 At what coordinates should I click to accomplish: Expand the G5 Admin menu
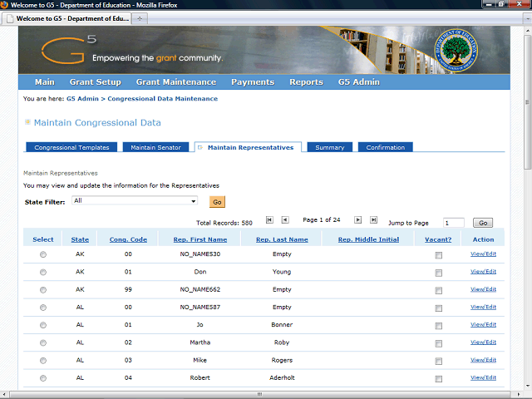[x=358, y=82]
